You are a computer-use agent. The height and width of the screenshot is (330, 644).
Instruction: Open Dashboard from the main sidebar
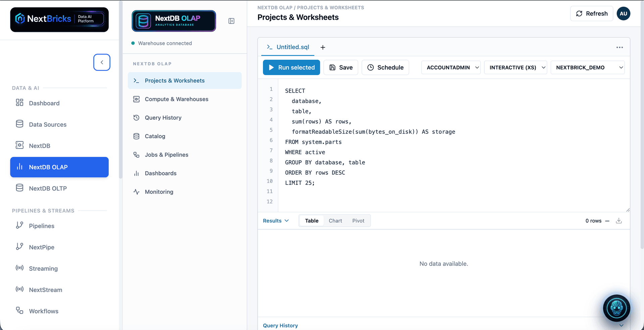click(59, 103)
